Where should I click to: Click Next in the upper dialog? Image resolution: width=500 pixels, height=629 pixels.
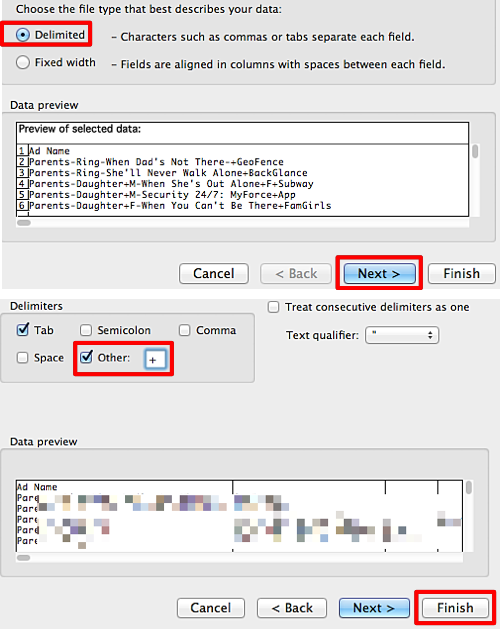(379, 274)
